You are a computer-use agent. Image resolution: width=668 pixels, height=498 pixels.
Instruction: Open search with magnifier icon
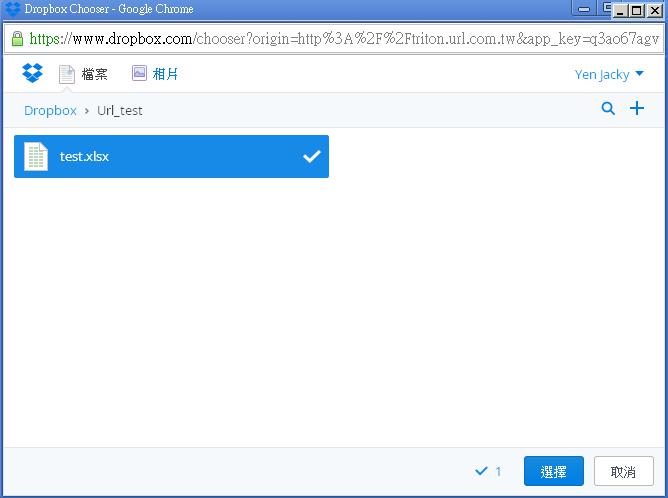click(x=608, y=109)
